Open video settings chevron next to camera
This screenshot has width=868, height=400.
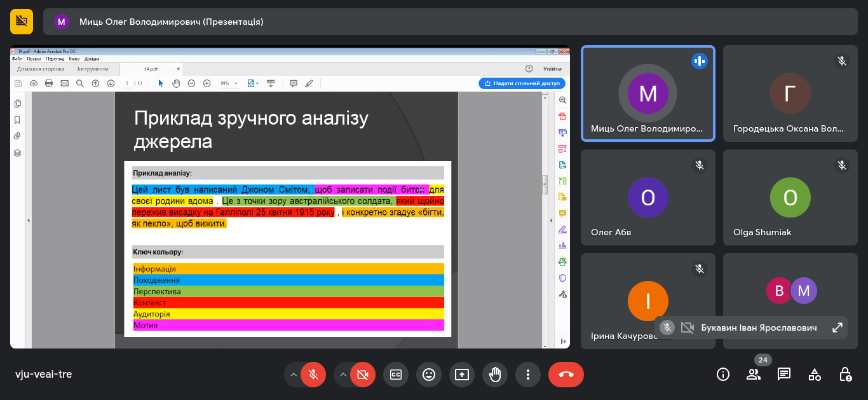(x=342, y=375)
